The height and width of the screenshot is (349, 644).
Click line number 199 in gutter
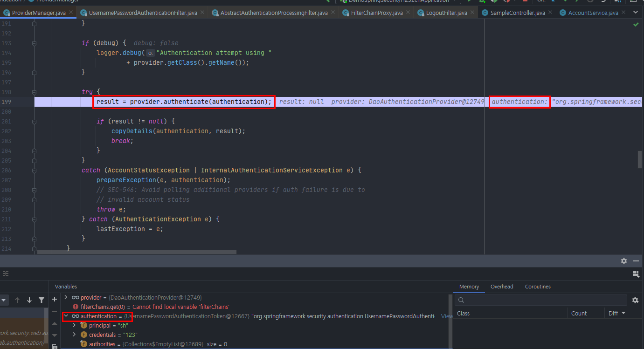point(6,102)
